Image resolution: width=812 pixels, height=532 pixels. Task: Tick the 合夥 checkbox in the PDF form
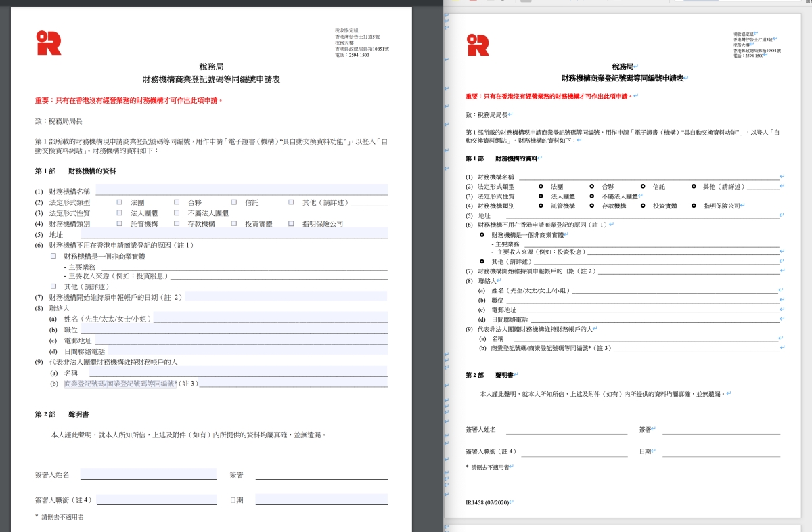click(177, 202)
